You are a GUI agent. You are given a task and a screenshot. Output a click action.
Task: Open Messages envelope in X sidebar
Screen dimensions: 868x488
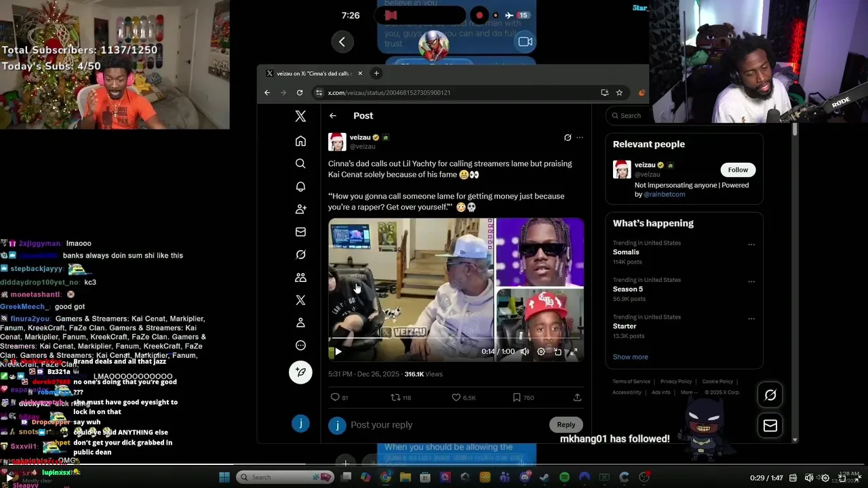click(300, 232)
